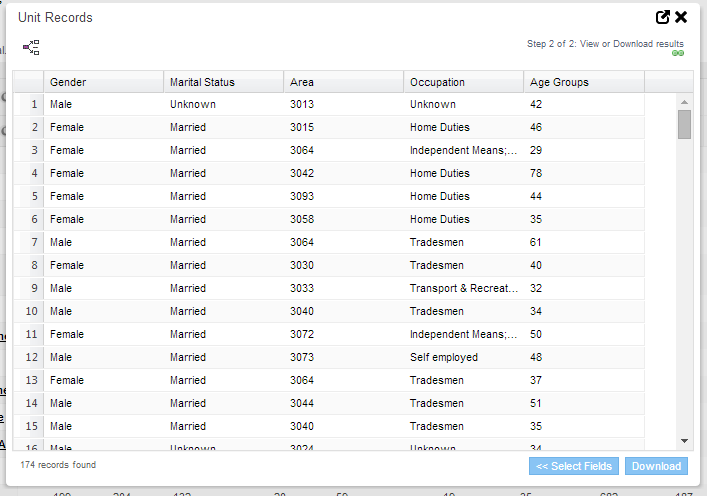Click the green step indicator dots
This screenshot has width=707, height=496.
(x=678, y=53)
